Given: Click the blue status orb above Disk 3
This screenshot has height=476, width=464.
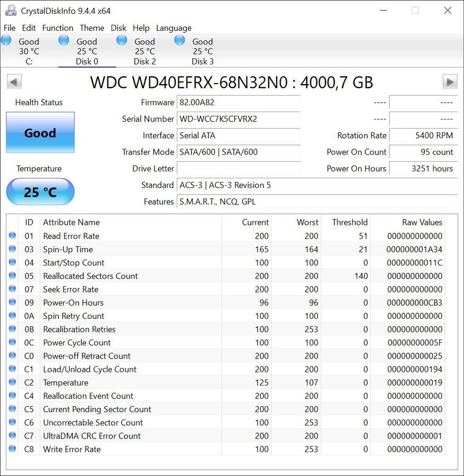Looking at the screenshot, I should (179, 40).
